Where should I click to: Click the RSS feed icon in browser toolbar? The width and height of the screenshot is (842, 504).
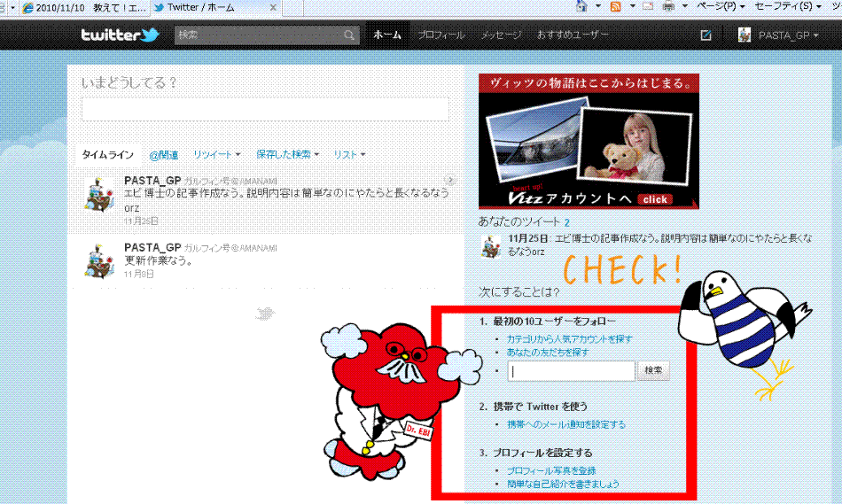pos(615,6)
